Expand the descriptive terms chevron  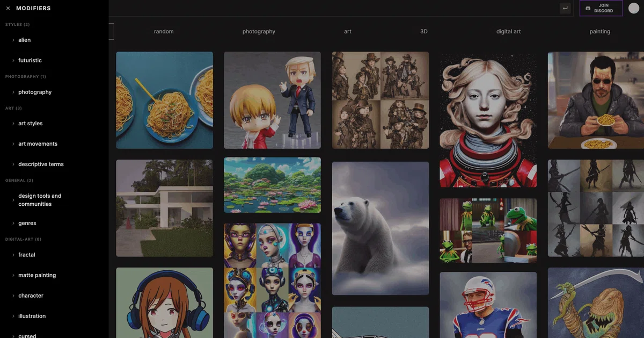click(13, 164)
